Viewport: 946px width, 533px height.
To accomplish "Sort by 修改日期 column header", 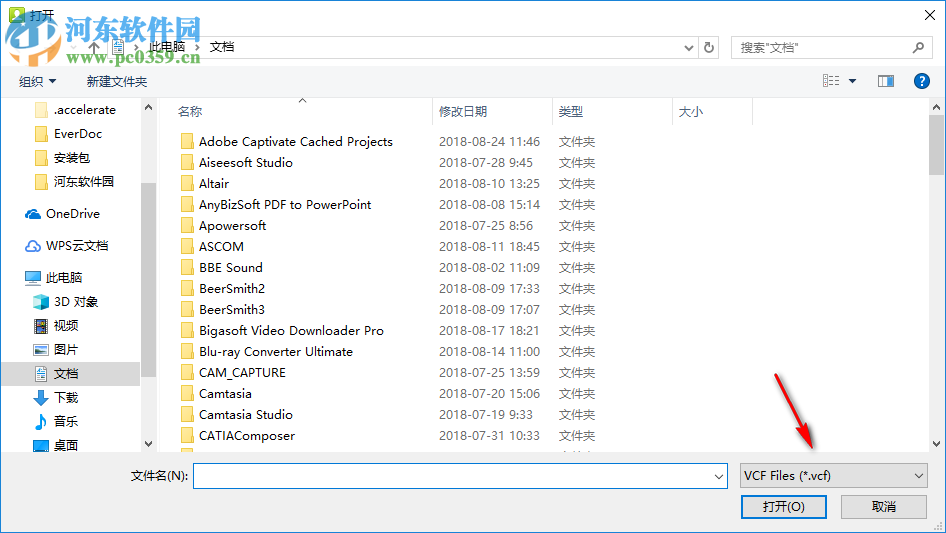I will pyautogui.click(x=463, y=112).
